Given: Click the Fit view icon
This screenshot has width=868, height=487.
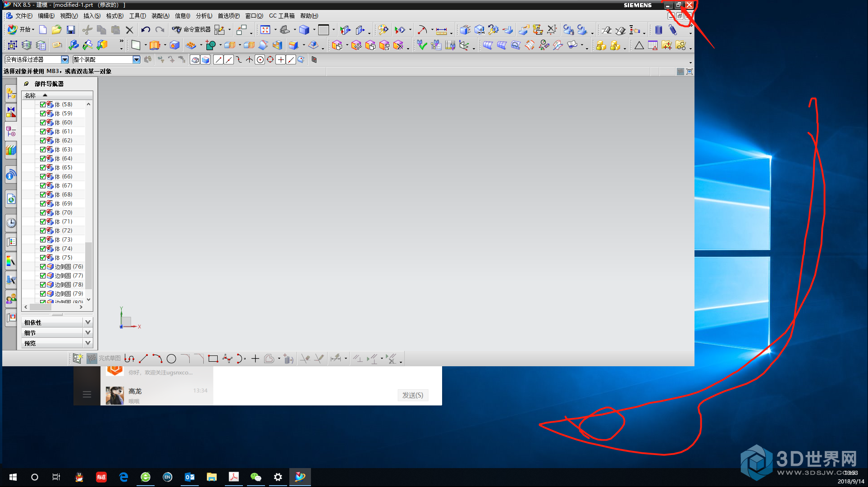Looking at the screenshot, I should 265,30.
